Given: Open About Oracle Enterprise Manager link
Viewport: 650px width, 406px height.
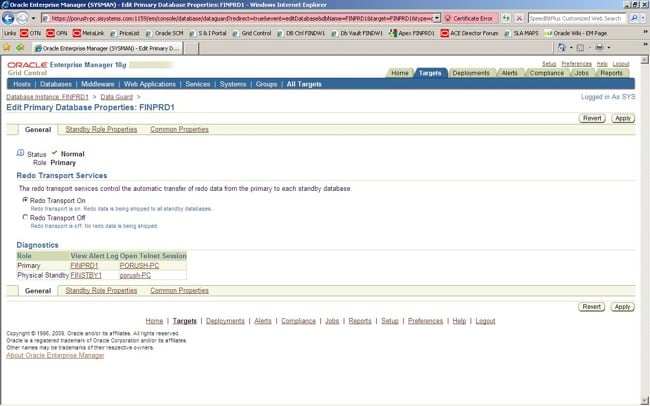Looking at the screenshot, I should (x=55, y=355).
